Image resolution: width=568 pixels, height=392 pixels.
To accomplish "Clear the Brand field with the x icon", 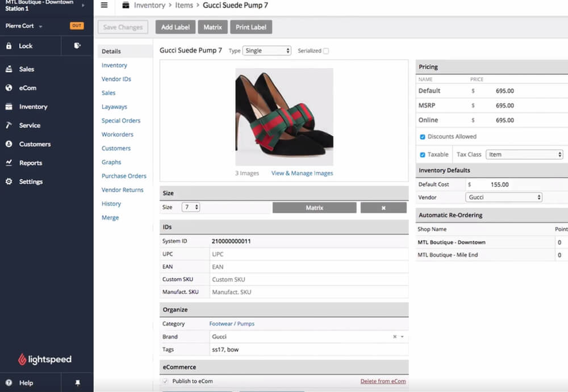I will [395, 336].
